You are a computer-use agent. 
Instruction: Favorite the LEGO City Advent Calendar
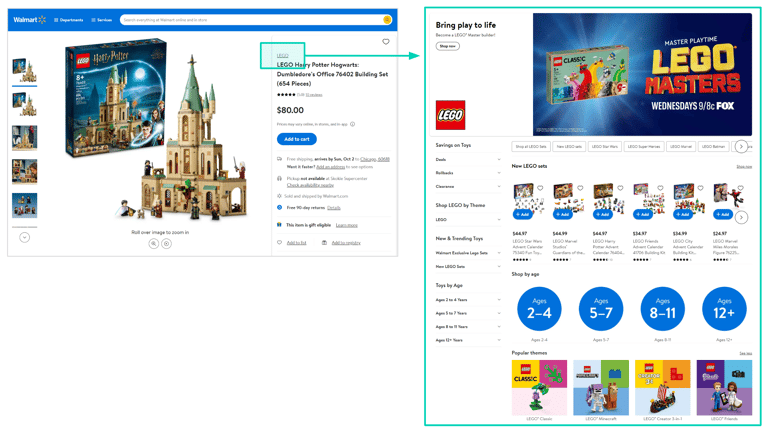[701, 188]
